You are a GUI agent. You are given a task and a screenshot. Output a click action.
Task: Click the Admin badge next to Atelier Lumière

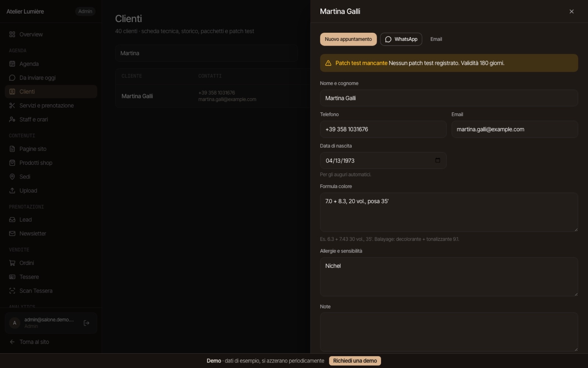(x=85, y=11)
